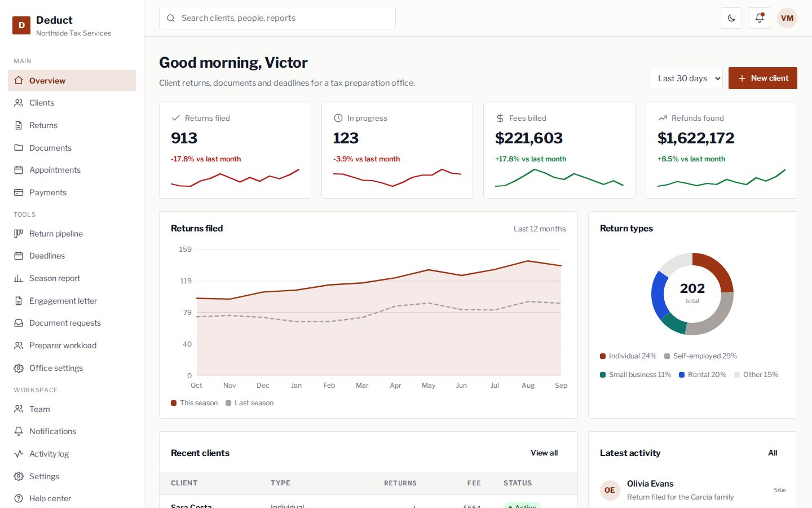Click the Returns filed checkmark icon
This screenshot has height=508, width=812.
click(175, 118)
